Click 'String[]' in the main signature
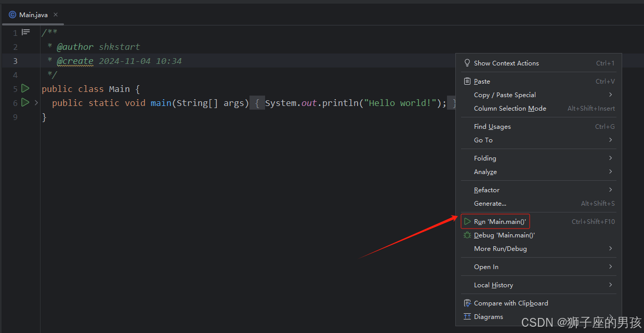Viewport: 644px width, 333px height. [198, 103]
